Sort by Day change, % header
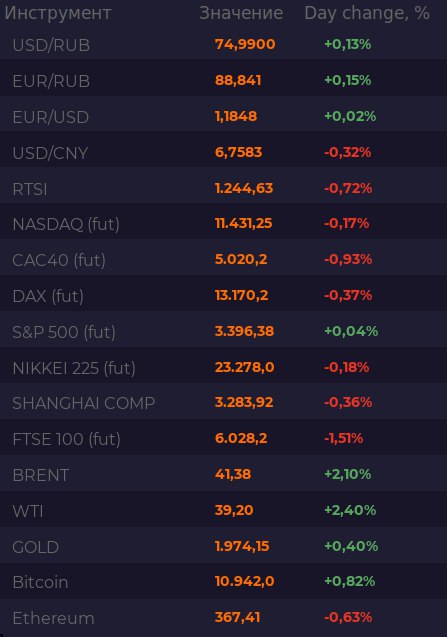This screenshot has height=637, width=447. pyautogui.click(x=367, y=13)
